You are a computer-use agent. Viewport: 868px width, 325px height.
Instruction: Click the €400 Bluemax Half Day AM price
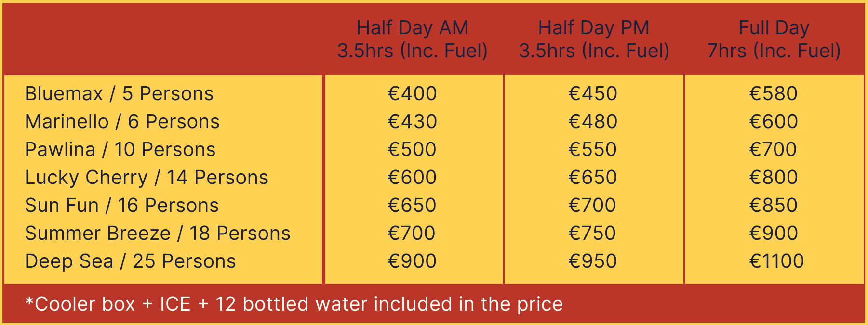click(x=412, y=93)
